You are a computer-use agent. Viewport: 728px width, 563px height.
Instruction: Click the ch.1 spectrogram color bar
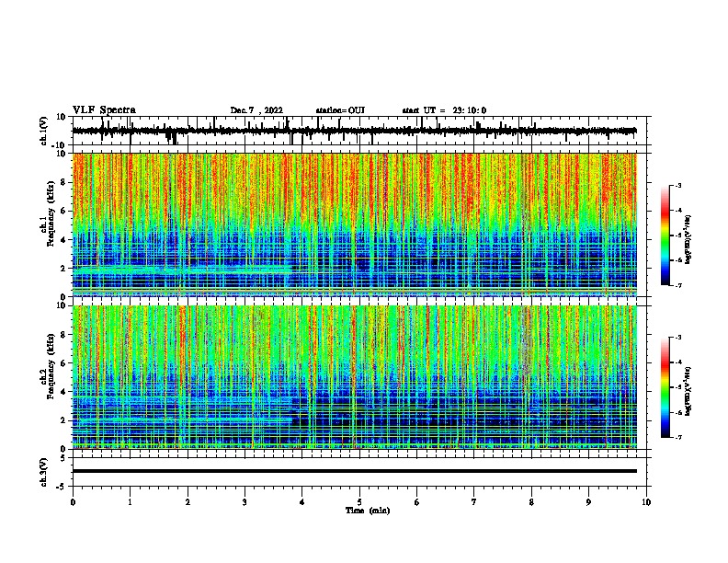click(x=665, y=236)
